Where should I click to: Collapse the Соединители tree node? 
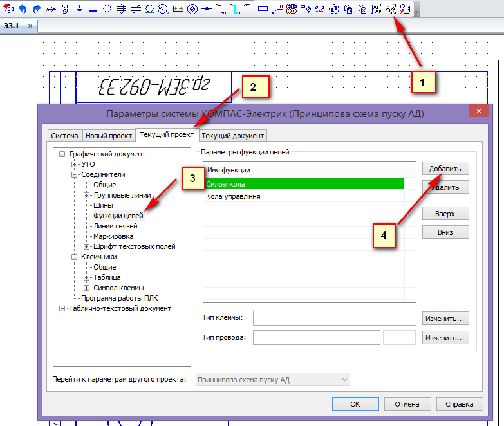tap(74, 174)
